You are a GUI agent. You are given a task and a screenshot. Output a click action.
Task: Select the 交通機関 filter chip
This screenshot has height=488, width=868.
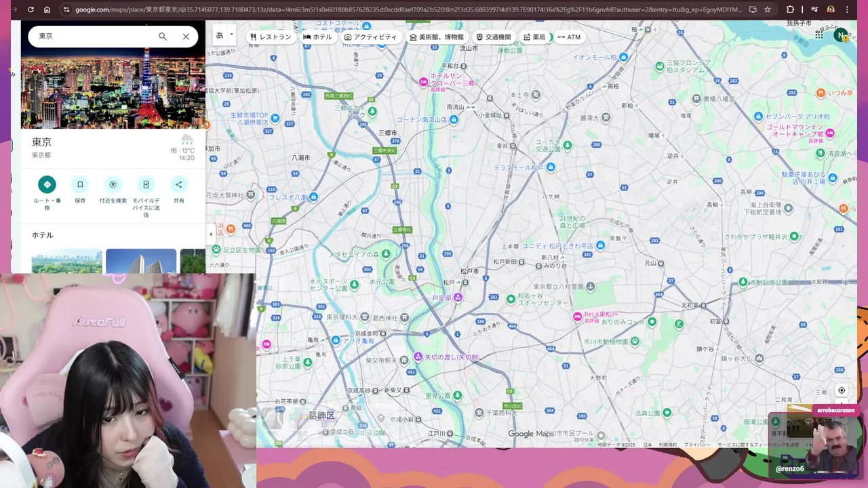click(494, 37)
